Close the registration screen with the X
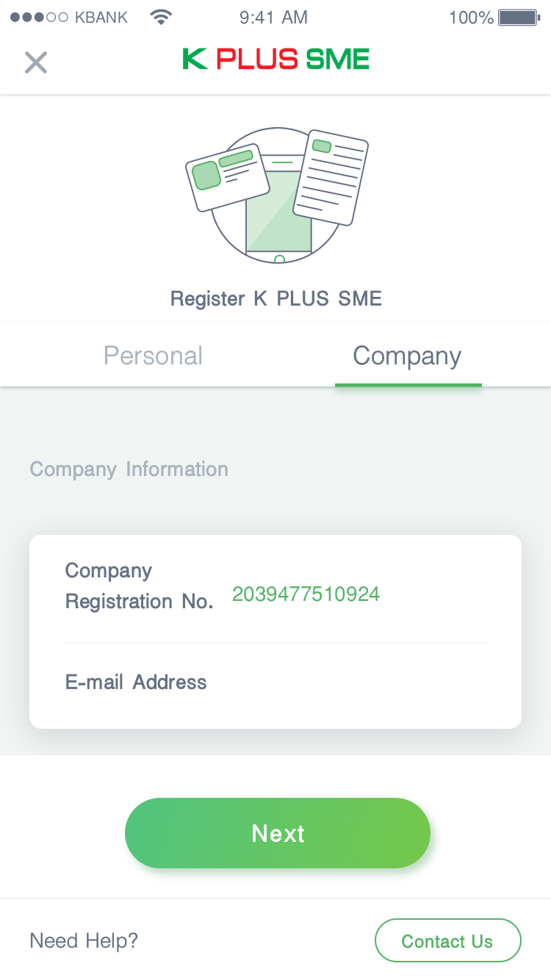This screenshot has width=551, height=980. [x=35, y=62]
